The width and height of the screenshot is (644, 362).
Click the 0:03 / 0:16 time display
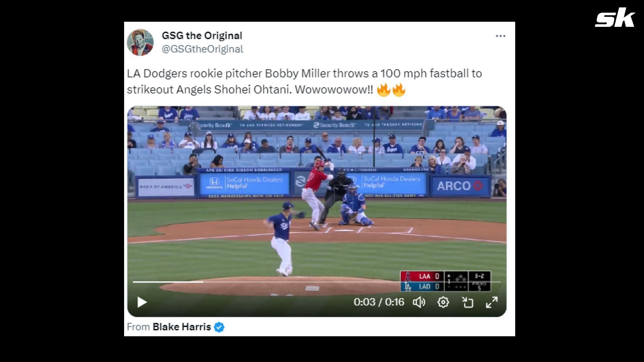click(x=379, y=302)
